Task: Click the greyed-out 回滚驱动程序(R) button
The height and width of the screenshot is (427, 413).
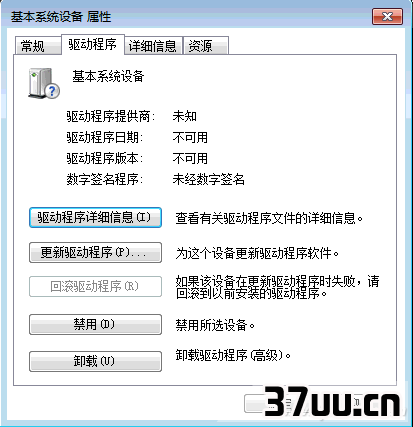Action: click(x=95, y=286)
